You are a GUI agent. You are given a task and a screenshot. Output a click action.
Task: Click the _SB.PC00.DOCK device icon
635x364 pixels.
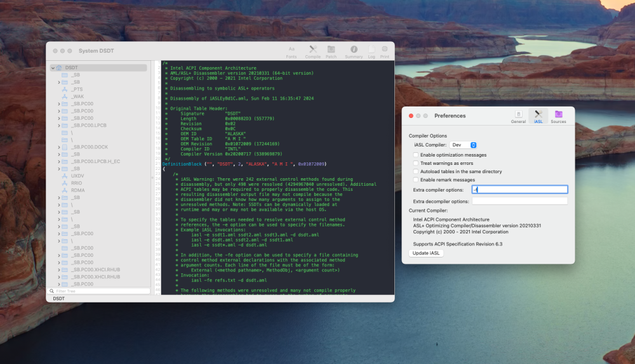tap(64, 147)
